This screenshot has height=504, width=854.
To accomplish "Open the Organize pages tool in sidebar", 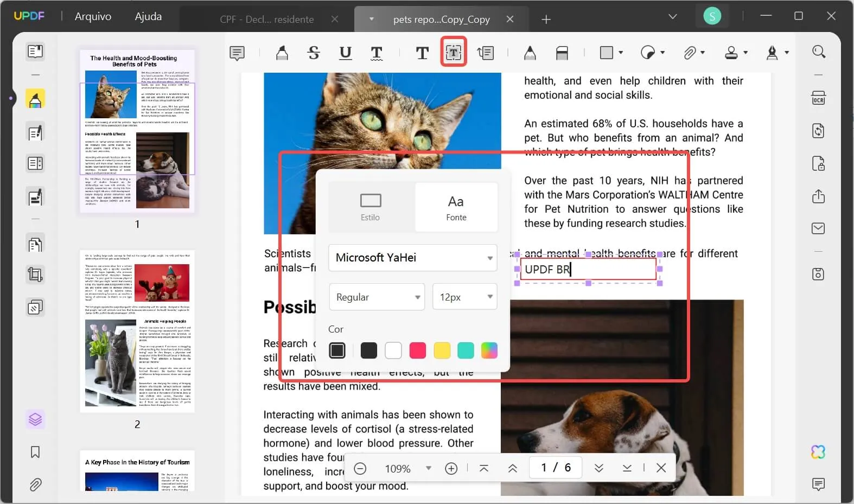I will tap(35, 245).
